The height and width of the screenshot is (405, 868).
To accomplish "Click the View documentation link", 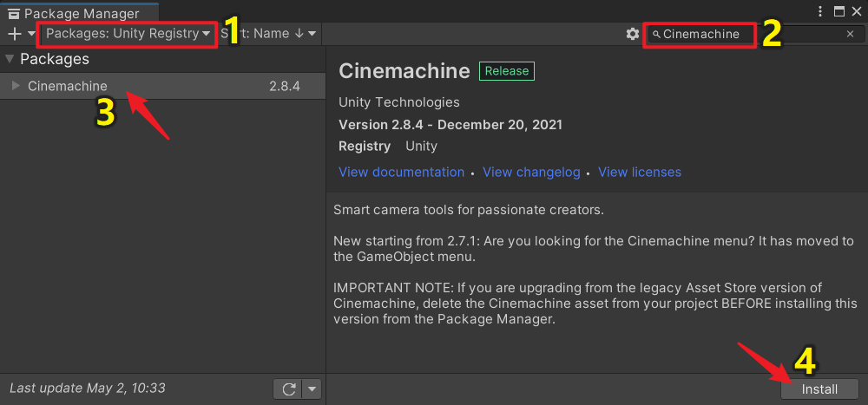I will coord(401,172).
